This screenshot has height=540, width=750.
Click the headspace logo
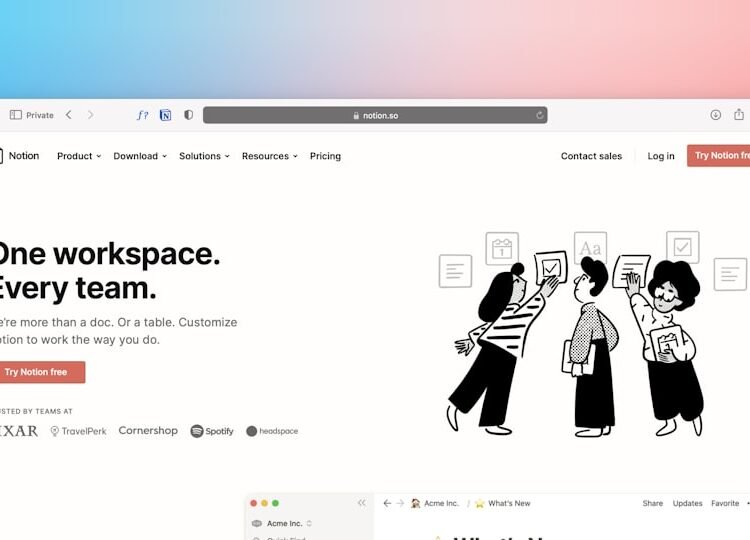(x=272, y=431)
